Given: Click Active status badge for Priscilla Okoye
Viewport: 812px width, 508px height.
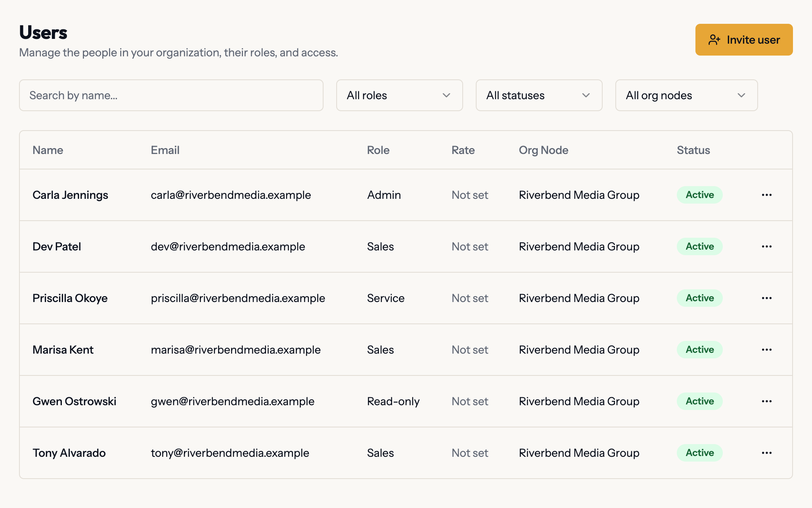Looking at the screenshot, I should [700, 298].
